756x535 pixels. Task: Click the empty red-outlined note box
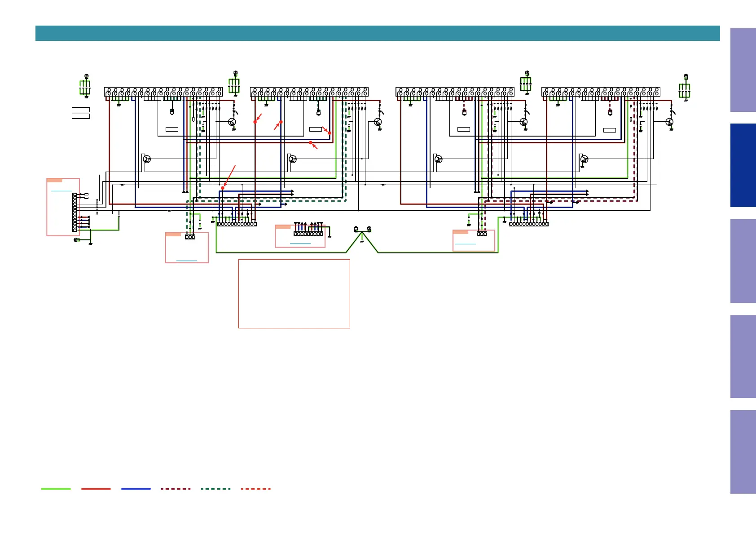[x=294, y=294]
